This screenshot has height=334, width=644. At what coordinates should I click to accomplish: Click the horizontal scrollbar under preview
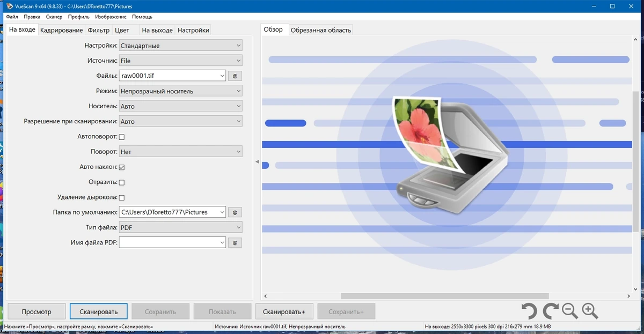click(445, 296)
